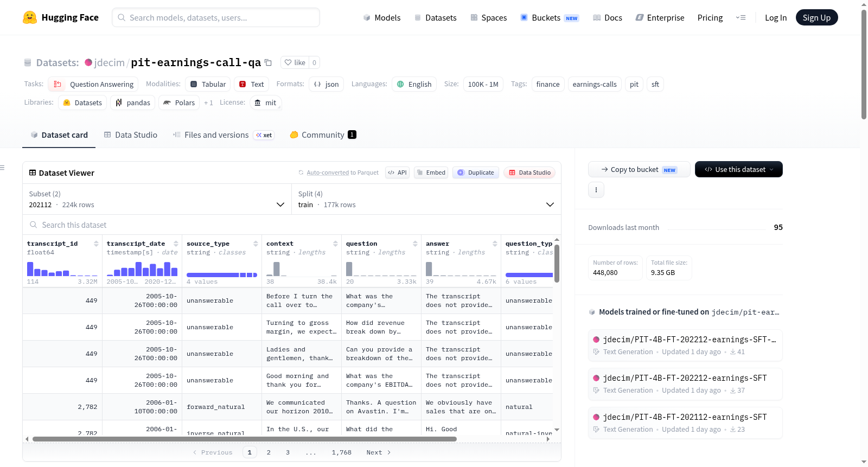
Task: Open the Data Studio tab
Action: pyautogui.click(x=131, y=135)
